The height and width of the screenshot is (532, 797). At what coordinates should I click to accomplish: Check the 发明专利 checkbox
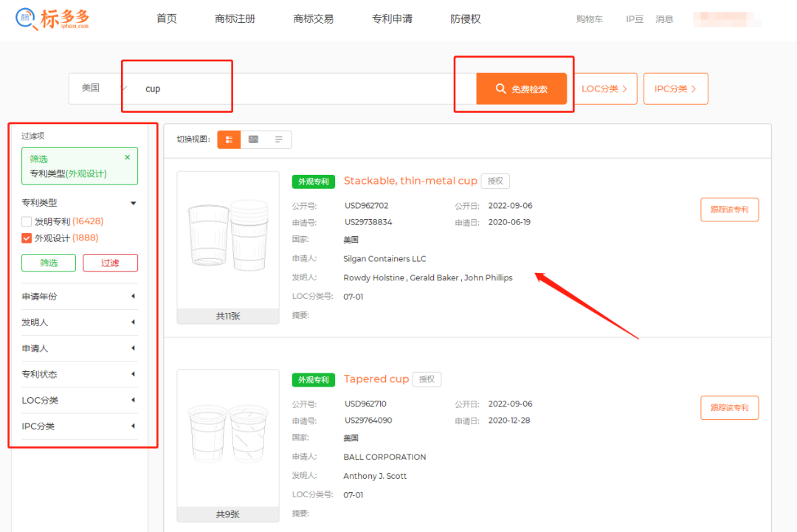coord(27,221)
